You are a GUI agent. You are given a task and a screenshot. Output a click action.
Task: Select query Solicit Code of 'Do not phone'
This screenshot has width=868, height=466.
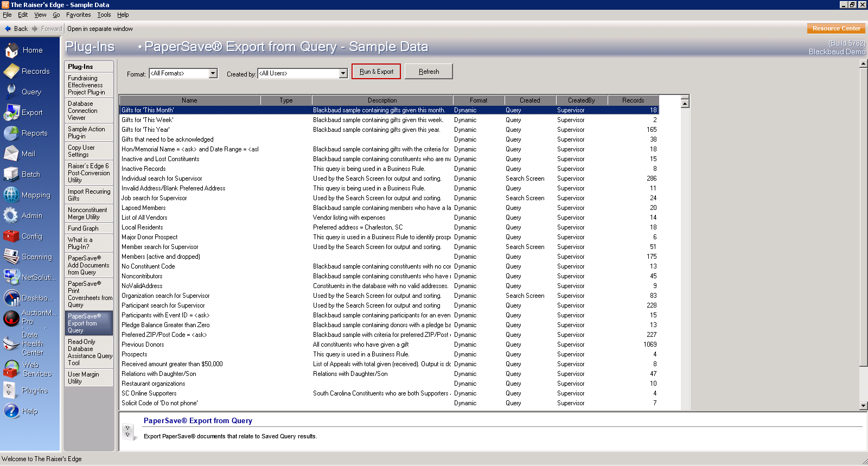[389, 403]
